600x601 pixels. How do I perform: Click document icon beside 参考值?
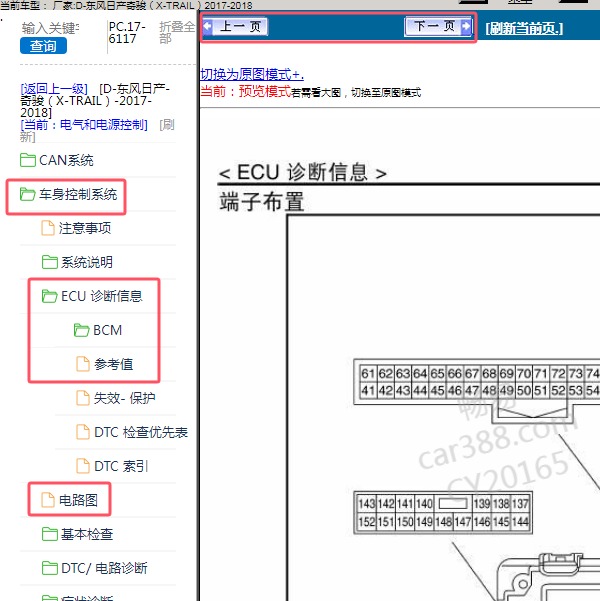[83, 364]
